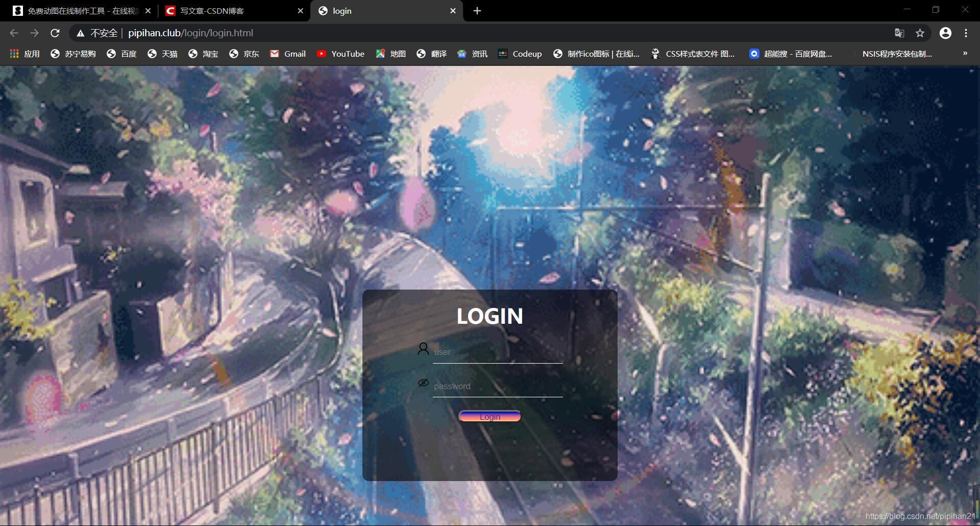The height and width of the screenshot is (526, 980).
Task: Click the user silhouette icon
Action: 423,349
